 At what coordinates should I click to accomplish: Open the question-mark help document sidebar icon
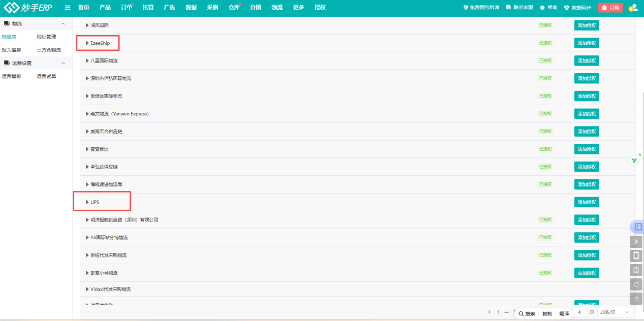click(636, 270)
